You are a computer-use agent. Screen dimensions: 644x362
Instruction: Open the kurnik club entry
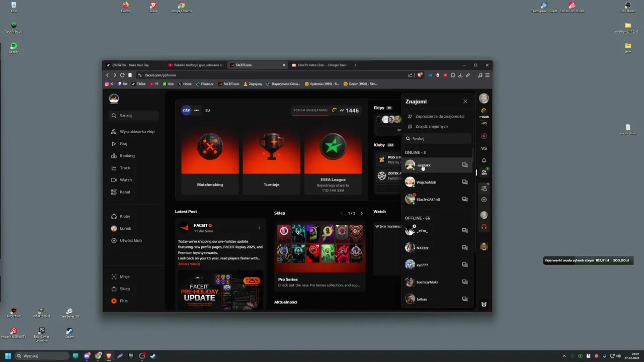pyautogui.click(x=121, y=228)
